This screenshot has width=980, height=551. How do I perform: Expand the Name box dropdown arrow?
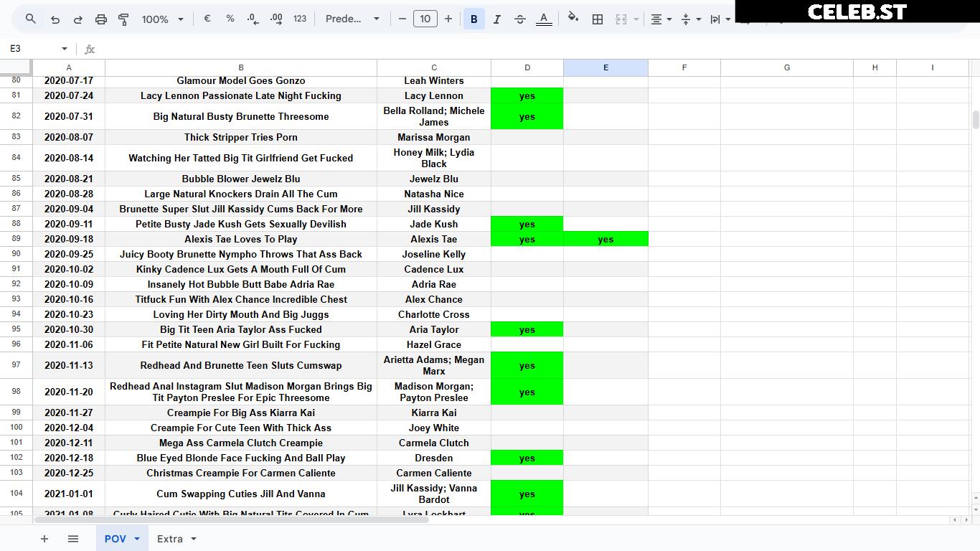click(x=65, y=49)
